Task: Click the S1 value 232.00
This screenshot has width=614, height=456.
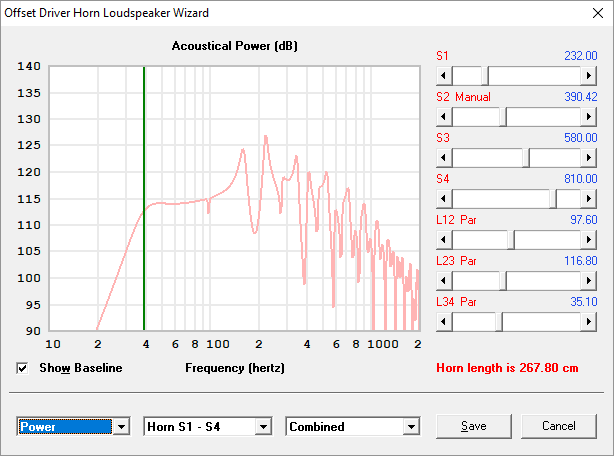Action: (x=581, y=56)
